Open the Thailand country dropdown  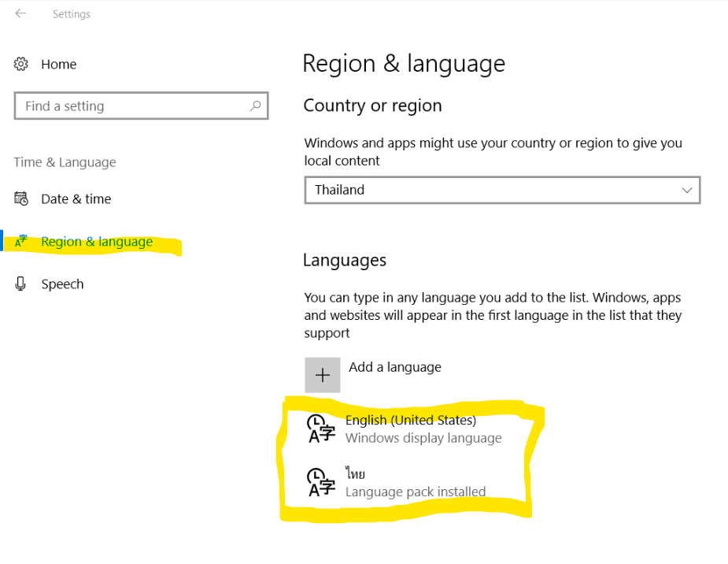click(x=502, y=190)
